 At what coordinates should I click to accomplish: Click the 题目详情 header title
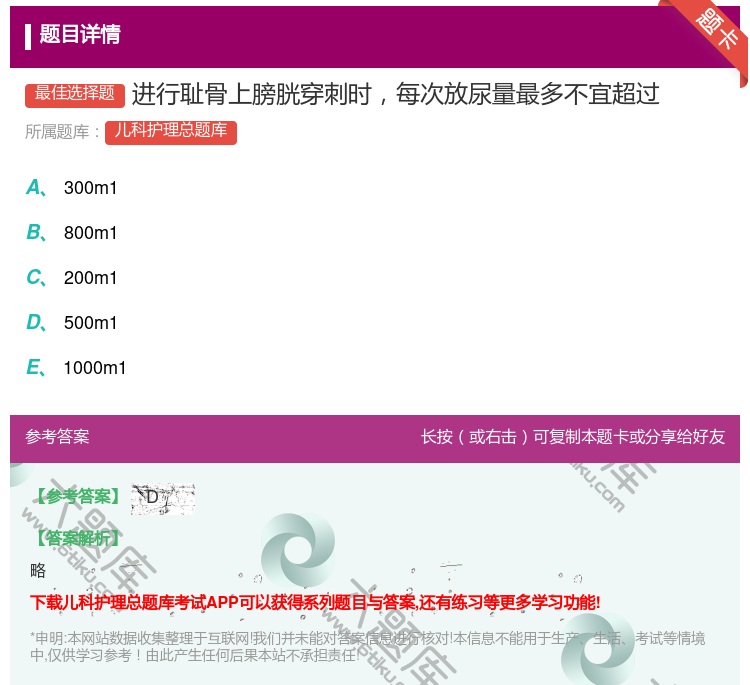(80, 35)
